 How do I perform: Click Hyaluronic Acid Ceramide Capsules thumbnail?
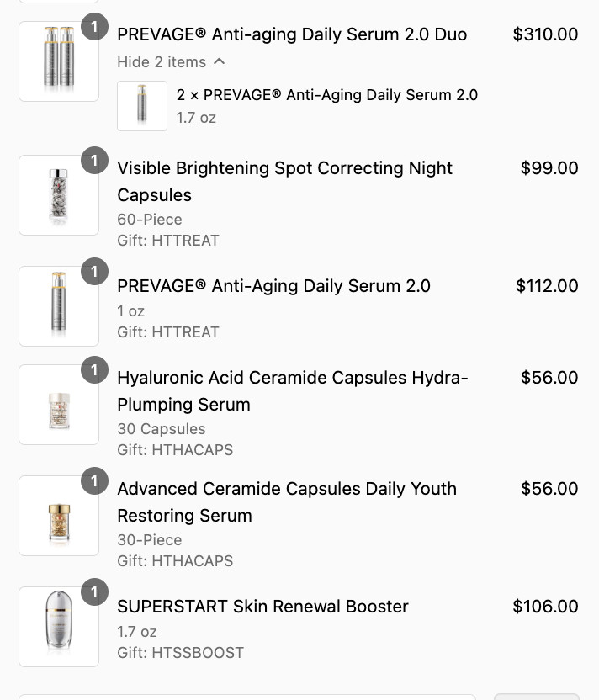(59, 405)
